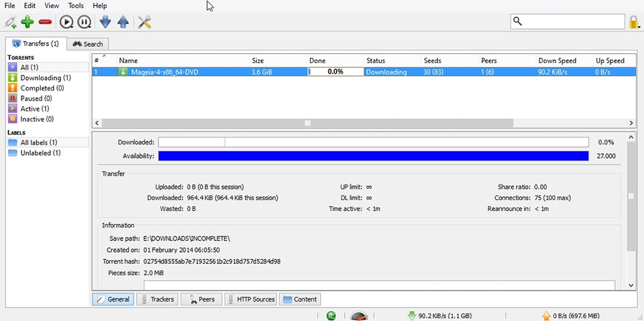
Task: Move torrent down with blue down arrow
Action: point(105,21)
